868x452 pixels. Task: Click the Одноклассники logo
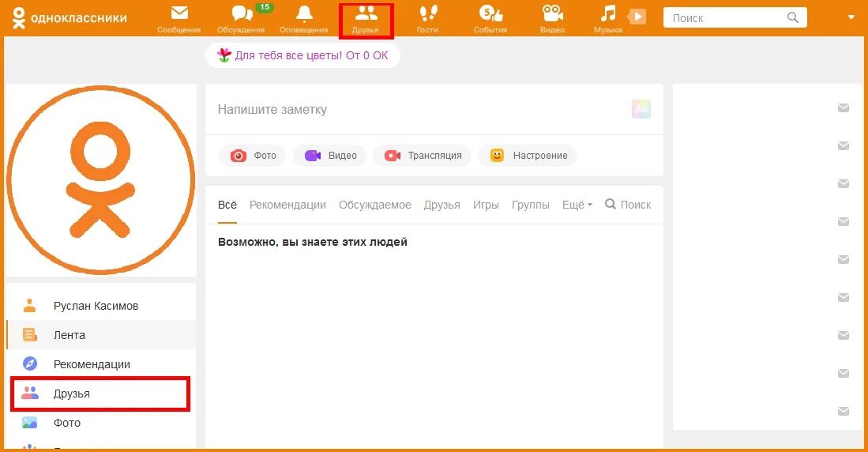point(70,17)
